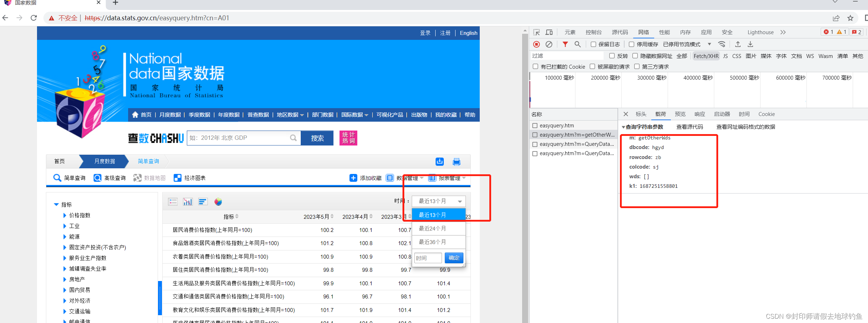The height and width of the screenshot is (323, 868).
Task: Open the network search magnifier icon
Action: tap(578, 44)
